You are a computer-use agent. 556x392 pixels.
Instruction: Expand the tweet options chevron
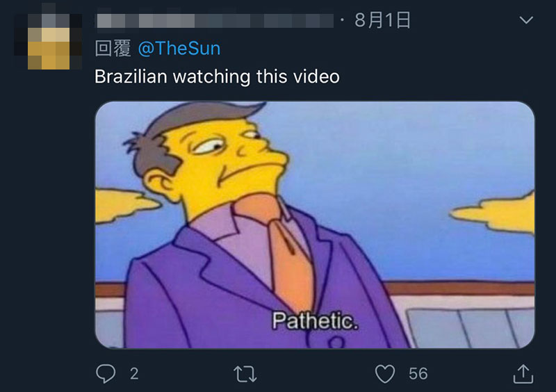pos(526,20)
